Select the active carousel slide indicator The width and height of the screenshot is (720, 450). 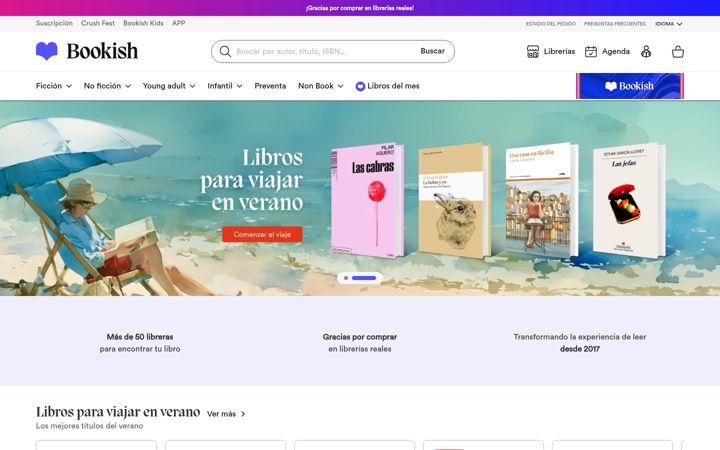click(364, 278)
